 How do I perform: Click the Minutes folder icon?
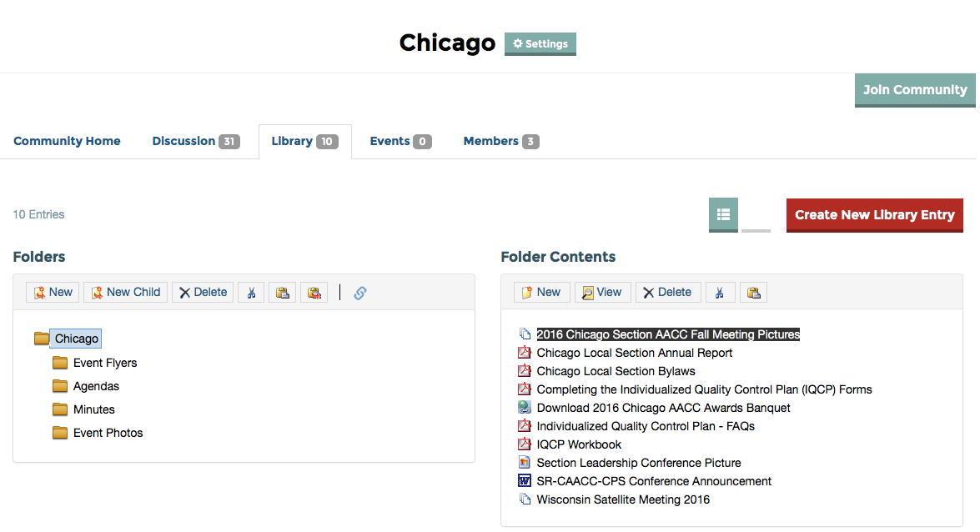[60, 409]
